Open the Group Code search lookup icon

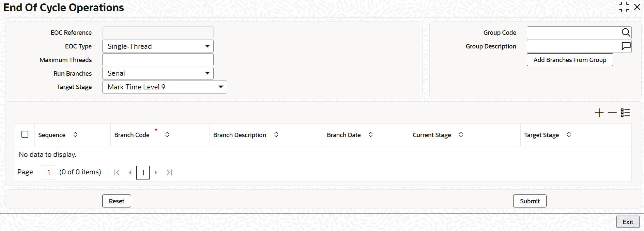click(626, 32)
